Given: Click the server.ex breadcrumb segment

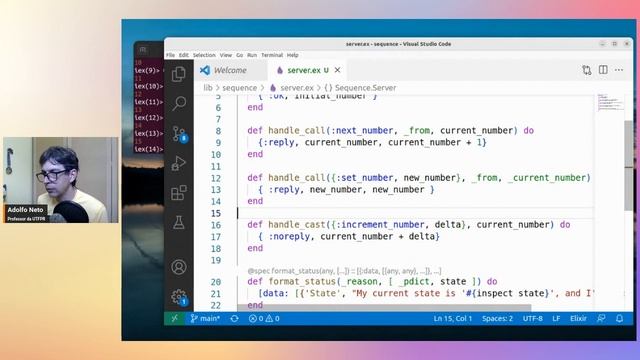Looking at the screenshot, I should tap(297, 88).
